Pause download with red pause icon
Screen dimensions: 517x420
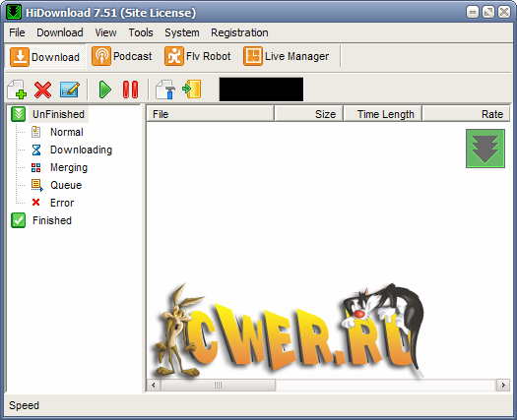point(131,90)
